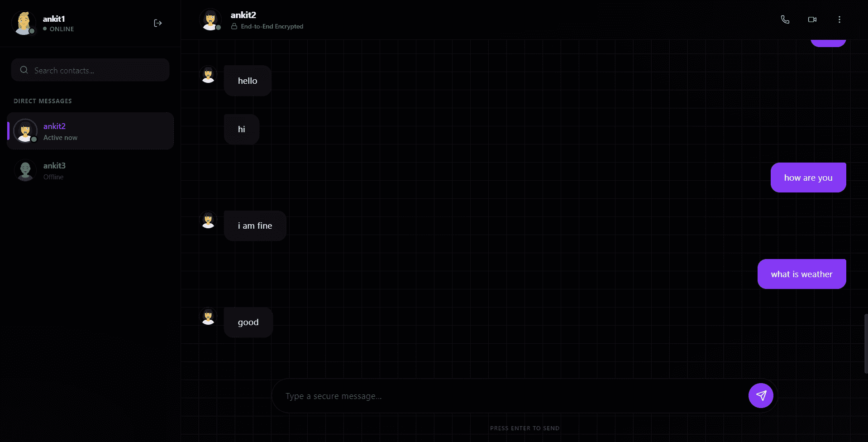Click the lock icon near End-to-End Encrypted

pos(234,27)
